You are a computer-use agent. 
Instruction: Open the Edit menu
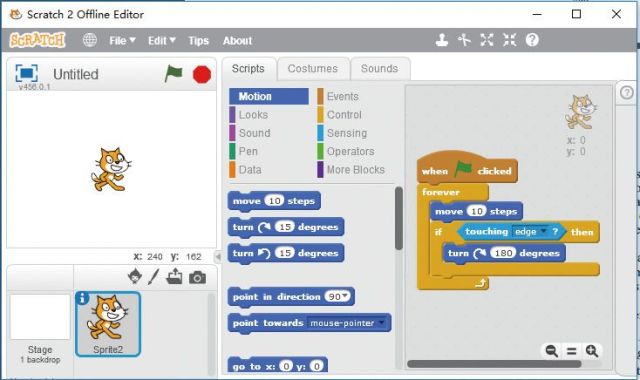tap(162, 40)
